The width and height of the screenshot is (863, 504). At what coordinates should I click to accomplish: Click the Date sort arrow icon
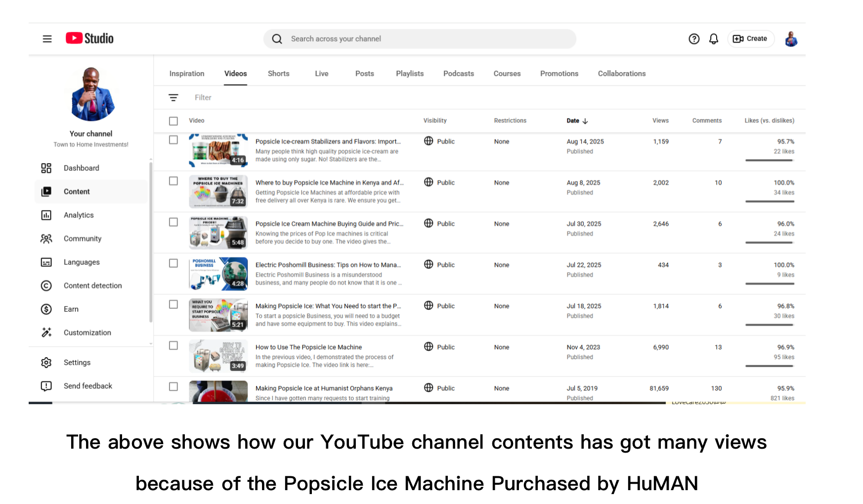[585, 121]
